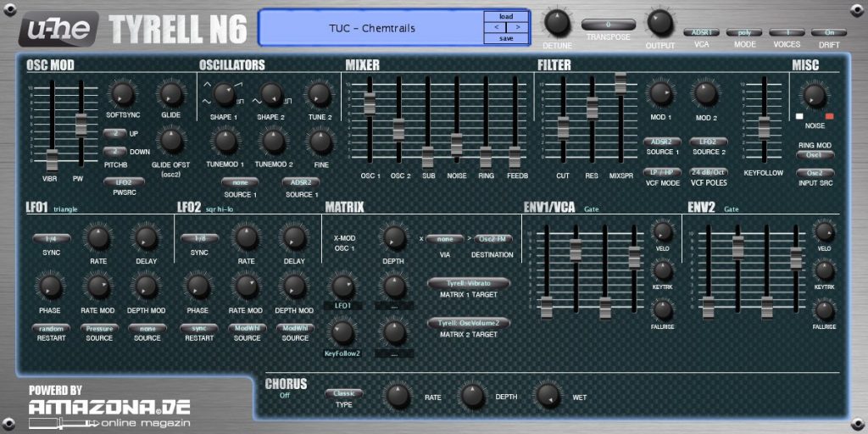The height and width of the screenshot is (434, 868).
Task: Open Chorus TYPE Classic selector
Action: (x=344, y=393)
